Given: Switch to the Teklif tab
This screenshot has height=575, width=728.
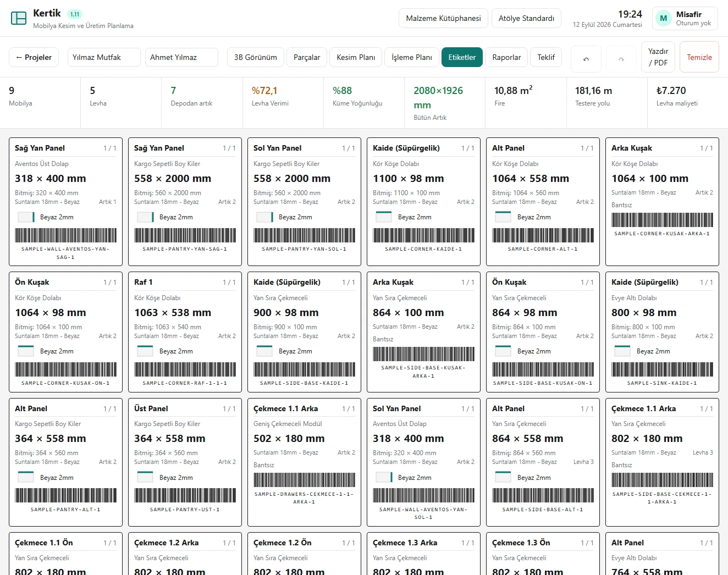Looking at the screenshot, I should 546,57.
